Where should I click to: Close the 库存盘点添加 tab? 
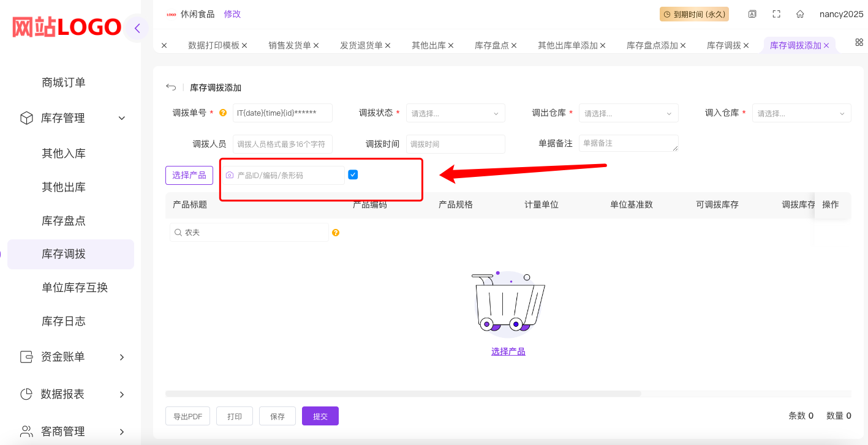click(683, 45)
